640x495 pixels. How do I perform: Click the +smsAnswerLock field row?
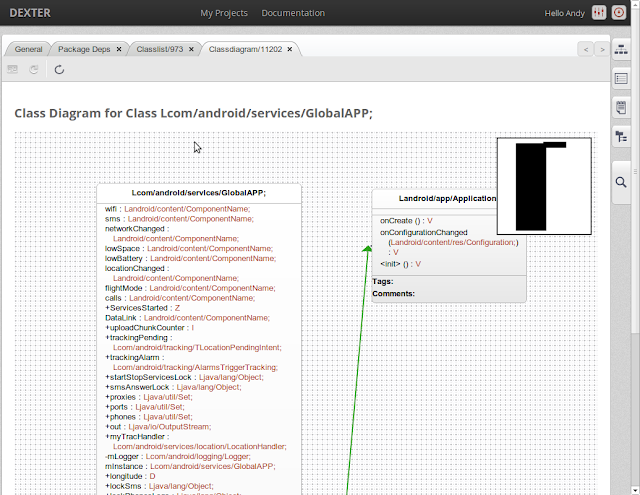click(173, 387)
